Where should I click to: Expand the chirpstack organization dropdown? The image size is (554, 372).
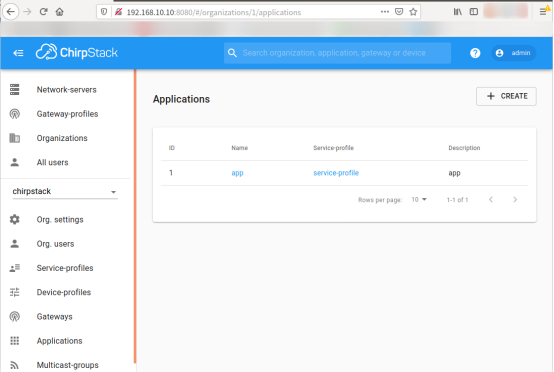(x=65, y=191)
